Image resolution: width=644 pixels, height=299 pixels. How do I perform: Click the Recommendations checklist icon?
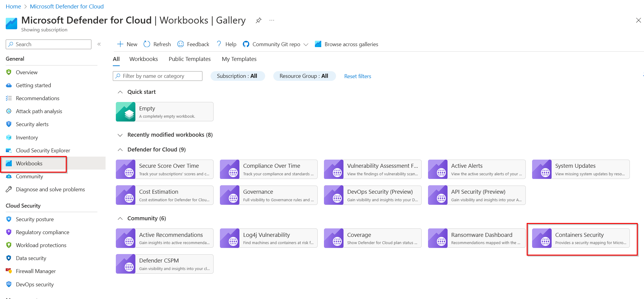click(x=9, y=98)
